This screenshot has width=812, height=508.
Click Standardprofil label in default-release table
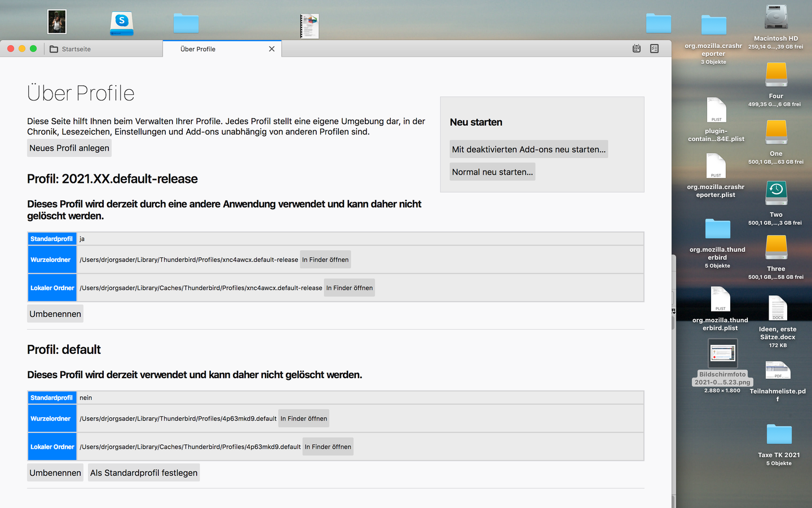coord(52,239)
